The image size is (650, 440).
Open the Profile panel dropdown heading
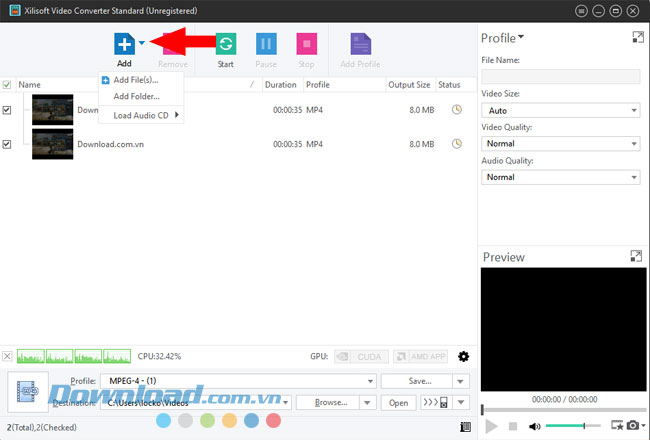click(502, 38)
